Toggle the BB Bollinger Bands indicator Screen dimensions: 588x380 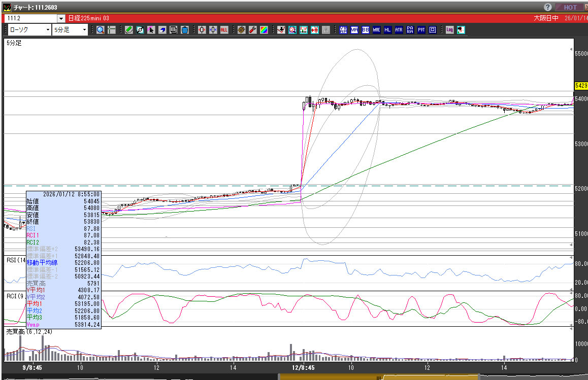click(365, 30)
